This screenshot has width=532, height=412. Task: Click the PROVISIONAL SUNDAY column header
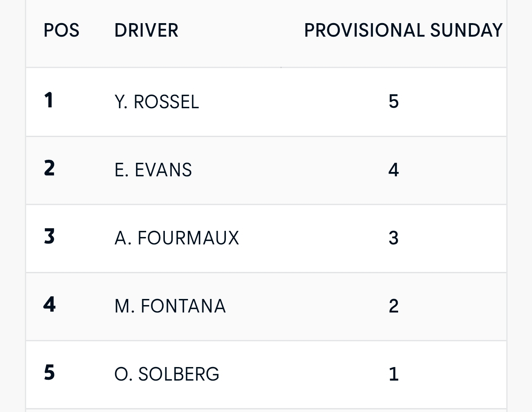click(403, 31)
